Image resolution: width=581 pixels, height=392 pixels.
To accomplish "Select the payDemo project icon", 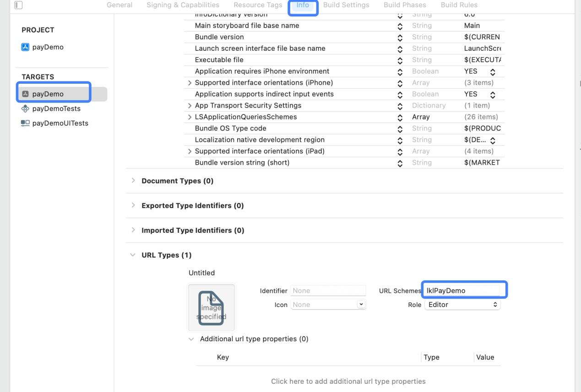I will [26, 47].
